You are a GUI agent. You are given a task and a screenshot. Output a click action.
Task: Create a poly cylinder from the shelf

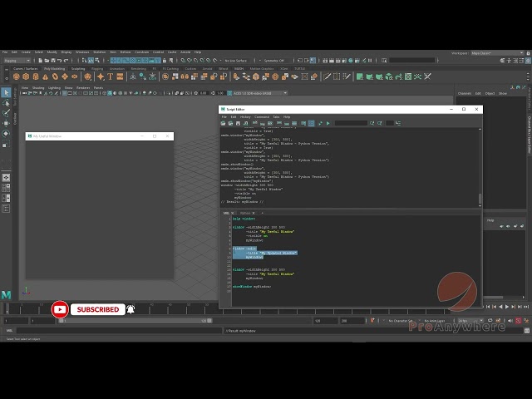36,76
